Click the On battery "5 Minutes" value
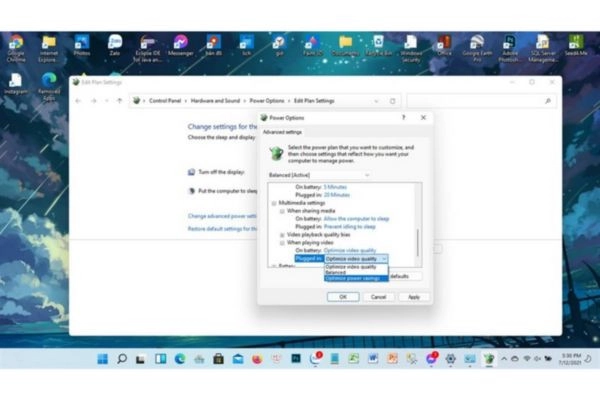The image size is (600, 400). point(335,187)
